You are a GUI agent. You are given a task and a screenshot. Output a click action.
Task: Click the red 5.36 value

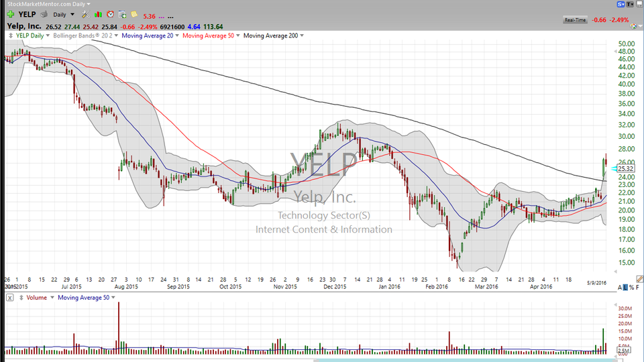pyautogui.click(x=149, y=16)
